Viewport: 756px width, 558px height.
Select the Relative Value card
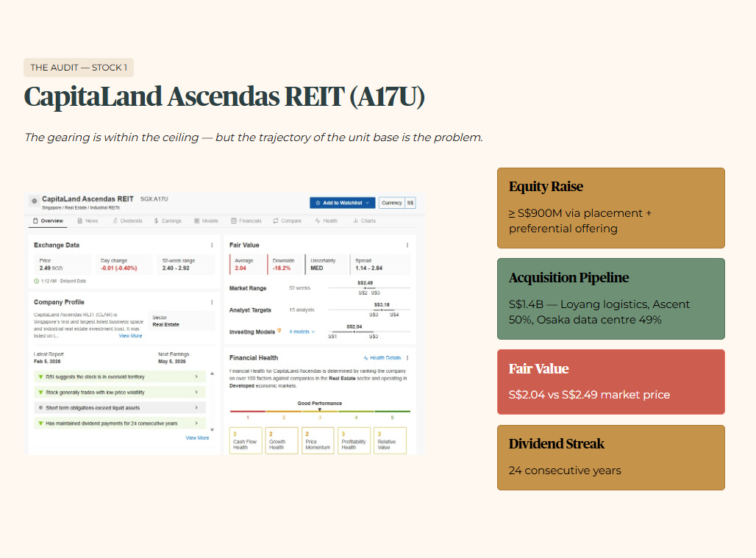coord(390,440)
